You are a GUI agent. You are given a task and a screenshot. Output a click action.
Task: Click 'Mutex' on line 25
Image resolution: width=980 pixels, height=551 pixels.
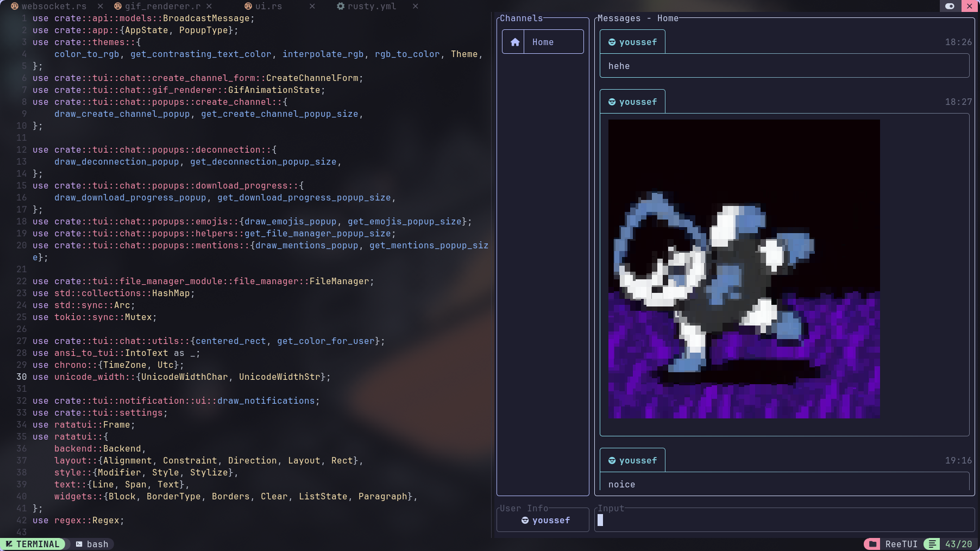(138, 317)
